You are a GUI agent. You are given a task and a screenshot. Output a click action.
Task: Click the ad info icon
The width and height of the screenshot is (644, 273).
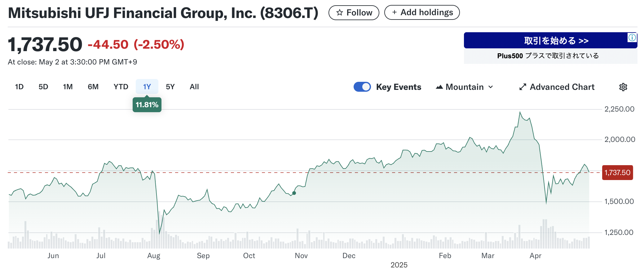tap(632, 37)
